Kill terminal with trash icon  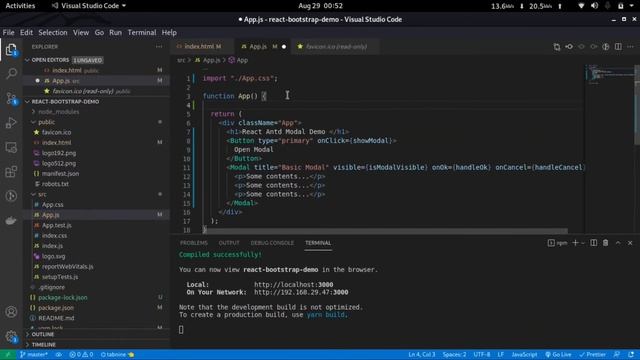(606, 243)
